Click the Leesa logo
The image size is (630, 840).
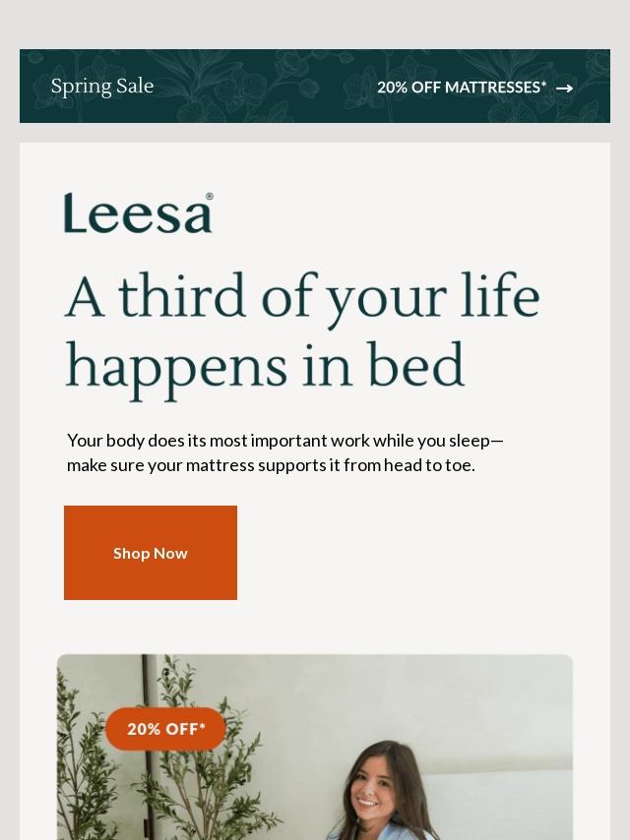pos(137,213)
